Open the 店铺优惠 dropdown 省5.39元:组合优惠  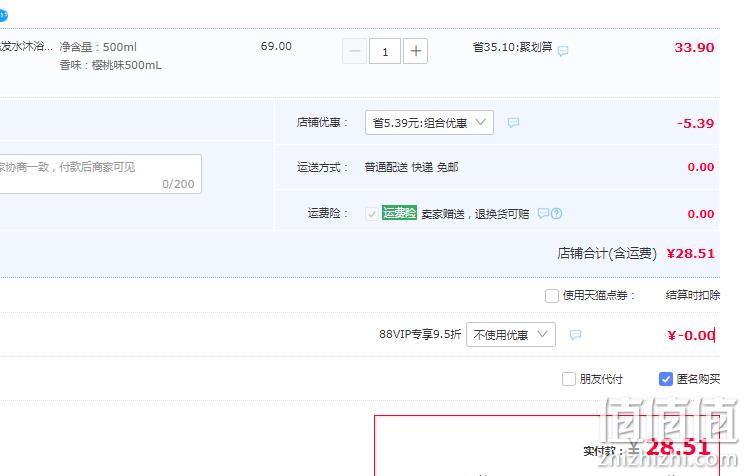coord(429,123)
